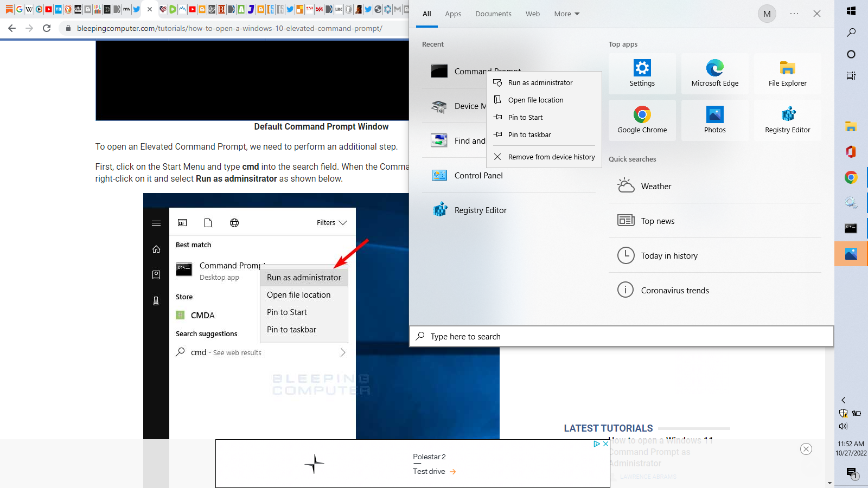Click the M account avatar
868x488 pixels.
pos(767,14)
